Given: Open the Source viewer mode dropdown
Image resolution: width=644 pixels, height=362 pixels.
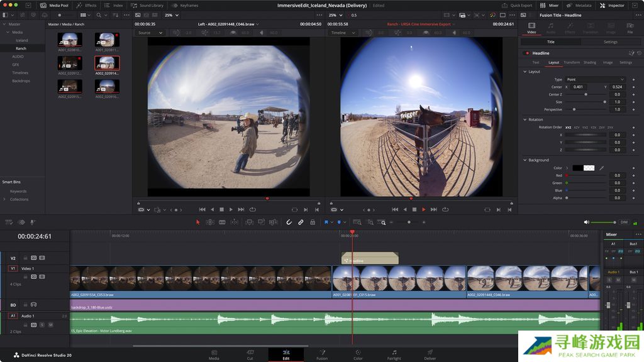Looking at the screenshot, I should [148, 33].
